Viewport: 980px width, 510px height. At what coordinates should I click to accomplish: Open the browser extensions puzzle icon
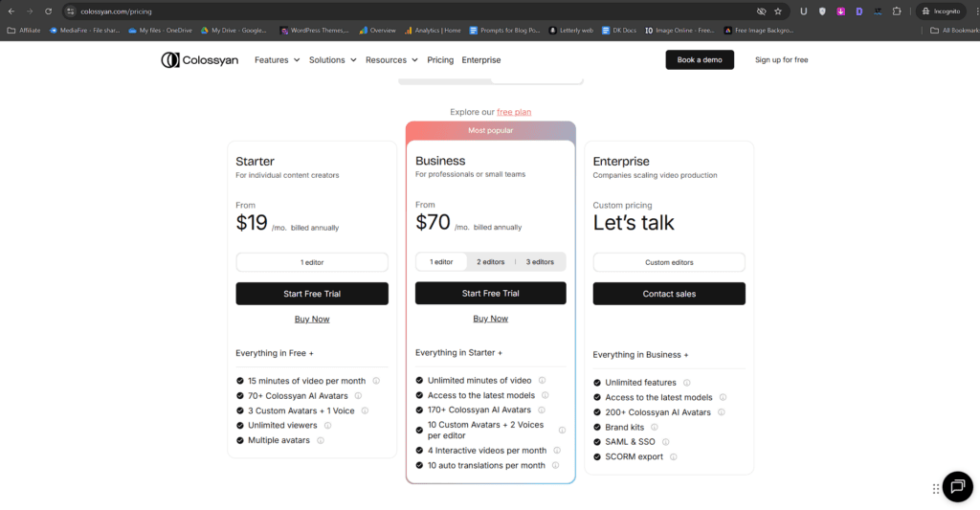[897, 11]
